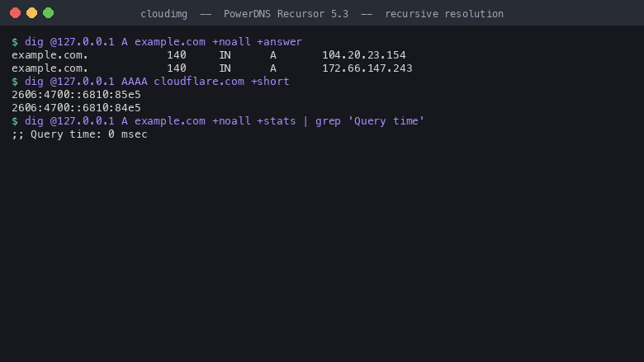Click the '$' prompt before the AAAA query
644x362 pixels.
point(15,81)
